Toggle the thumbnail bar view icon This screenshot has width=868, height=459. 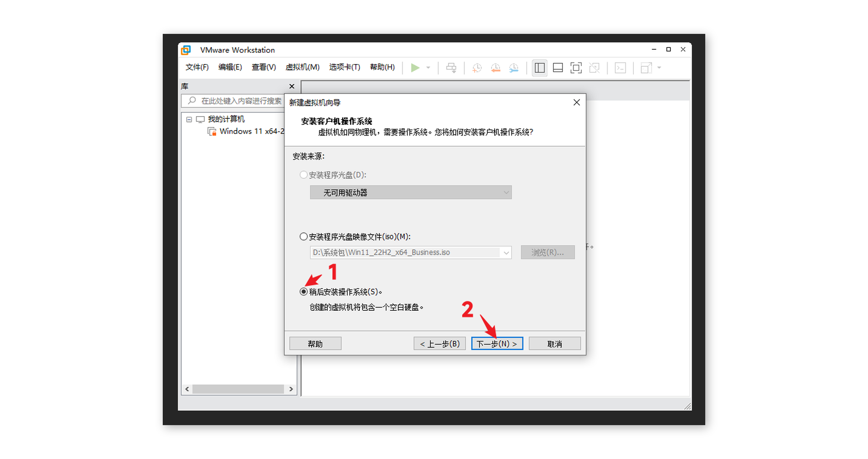coord(558,68)
